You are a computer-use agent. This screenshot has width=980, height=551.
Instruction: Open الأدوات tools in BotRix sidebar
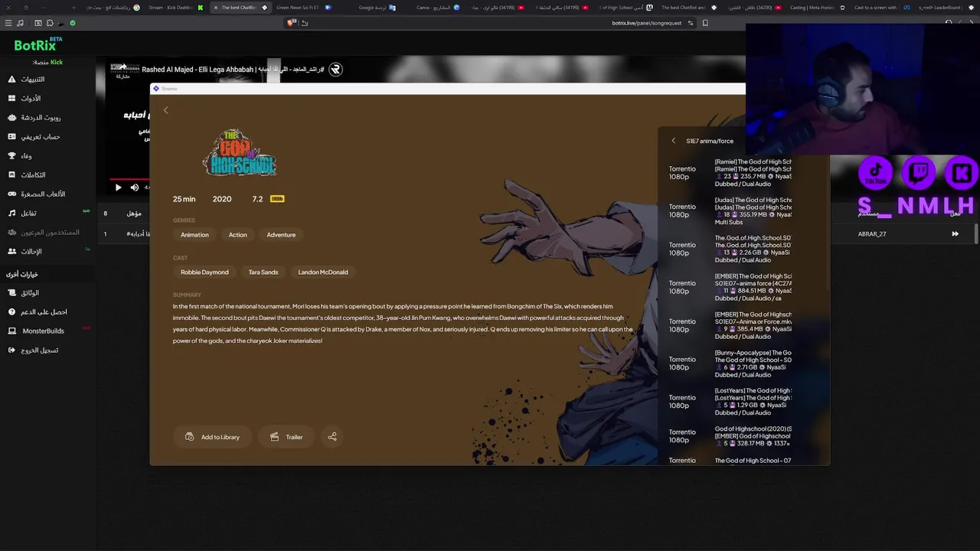[x=24, y=99]
